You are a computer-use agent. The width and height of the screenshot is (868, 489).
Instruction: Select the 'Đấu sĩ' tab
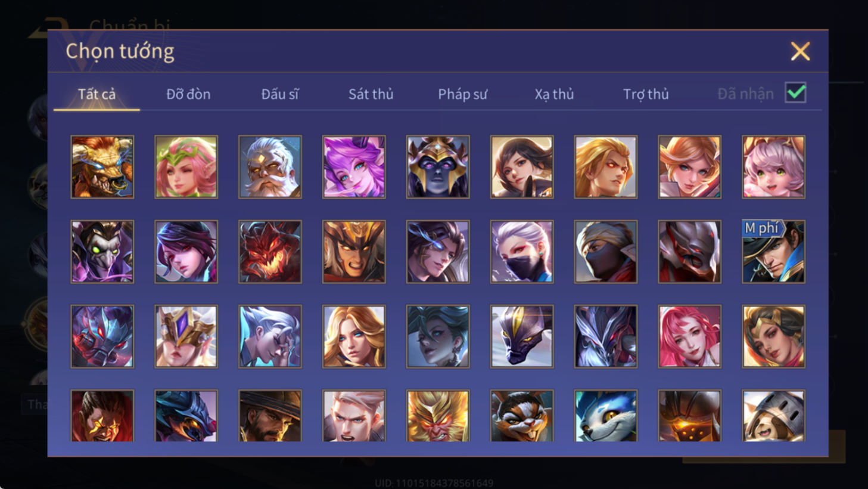279,94
